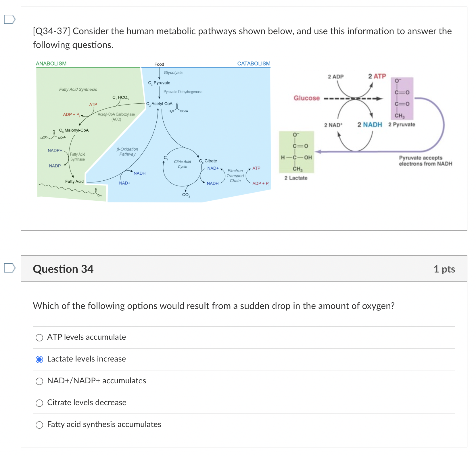This screenshot has width=476, height=456.
Task: Flag the Q34-37 instructions block for review
Action: [x=9, y=19]
